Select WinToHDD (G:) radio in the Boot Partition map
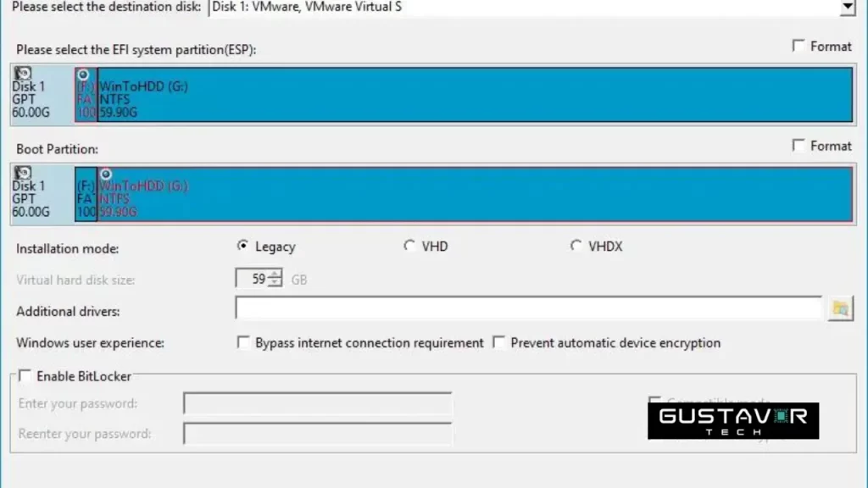The width and height of the screenshot is (868, 488). pos(106,175)
